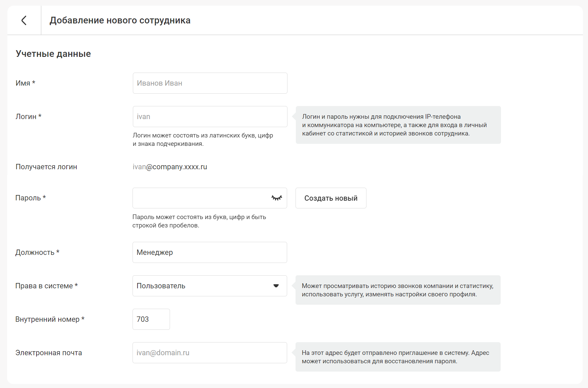This screenshot has height=388, width=588.
Task: Open the Права в системе dropdown
Action: coord(210,286)
